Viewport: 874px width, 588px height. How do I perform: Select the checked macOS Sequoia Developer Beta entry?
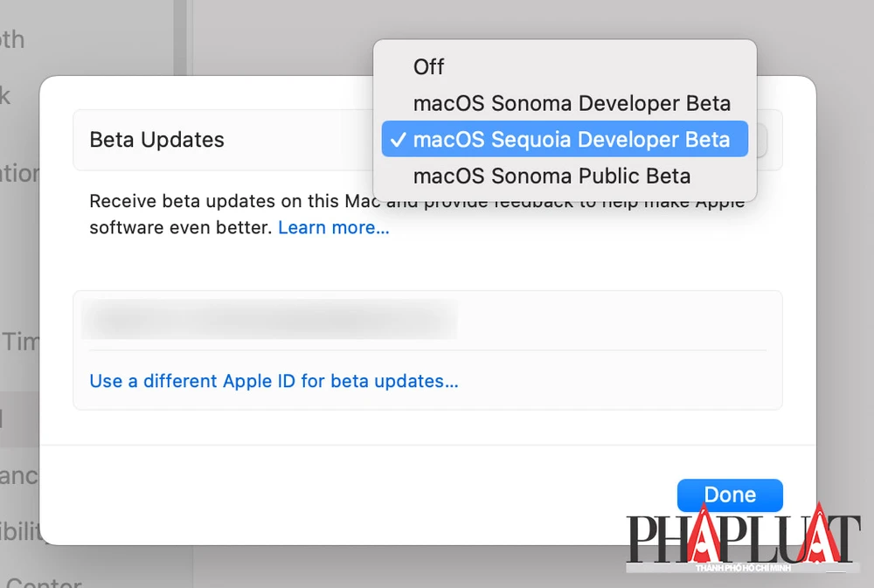577,139
